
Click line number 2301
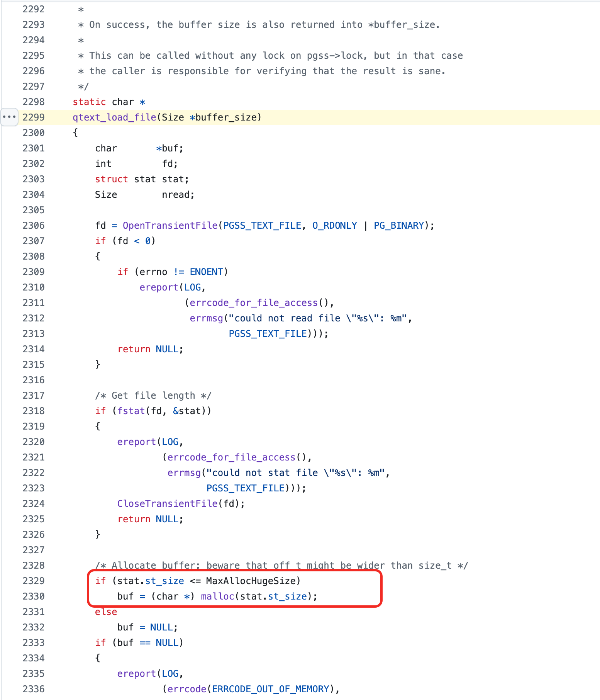click(34, 148)
